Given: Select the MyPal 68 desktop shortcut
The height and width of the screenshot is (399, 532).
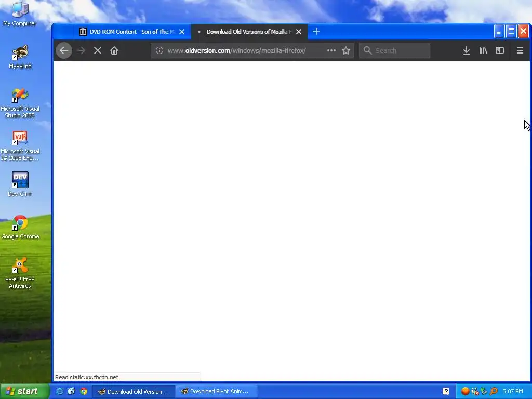Looking at the screenshot, I should click(x=20, y=57).
